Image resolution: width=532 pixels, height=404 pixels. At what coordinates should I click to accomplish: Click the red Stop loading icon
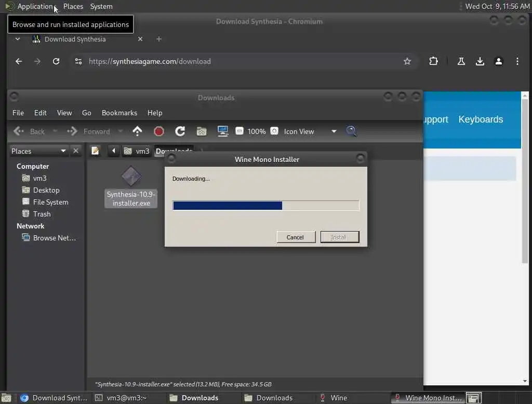[x=159, y=131]
